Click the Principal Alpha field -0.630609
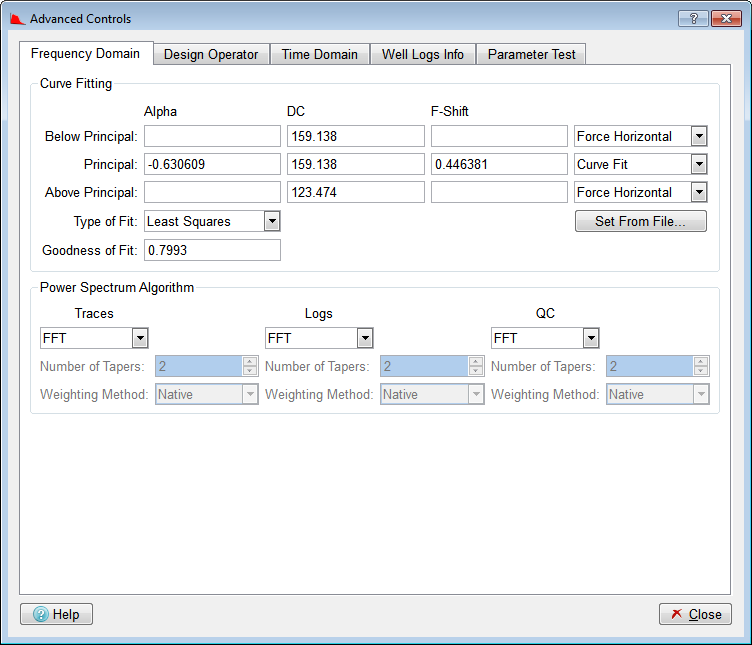This screenshot has width=752, height=645. [x=212, y=164]
